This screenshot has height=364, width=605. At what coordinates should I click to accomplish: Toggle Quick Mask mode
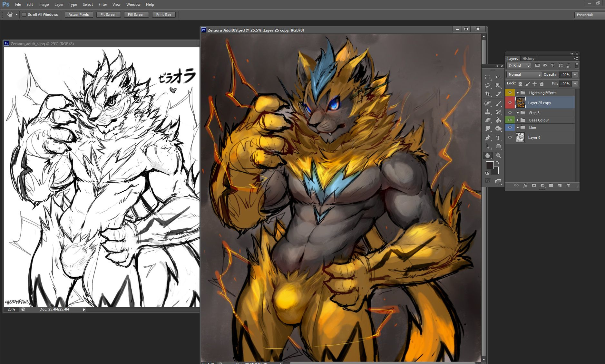tap(488, 181)
